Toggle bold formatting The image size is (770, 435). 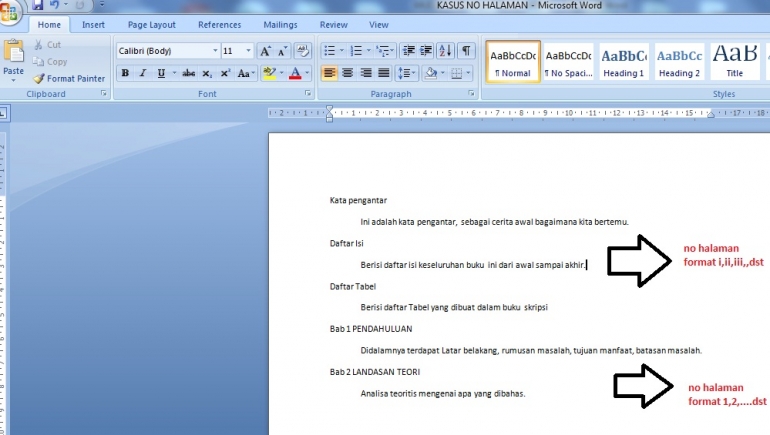tap(125, 73)
